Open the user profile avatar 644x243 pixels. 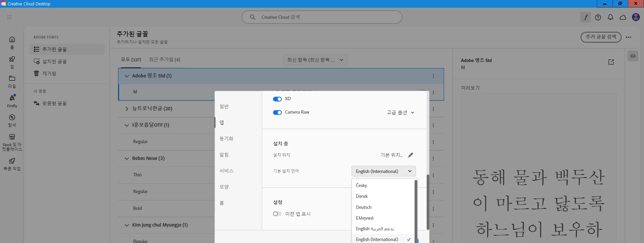point(636,17)
